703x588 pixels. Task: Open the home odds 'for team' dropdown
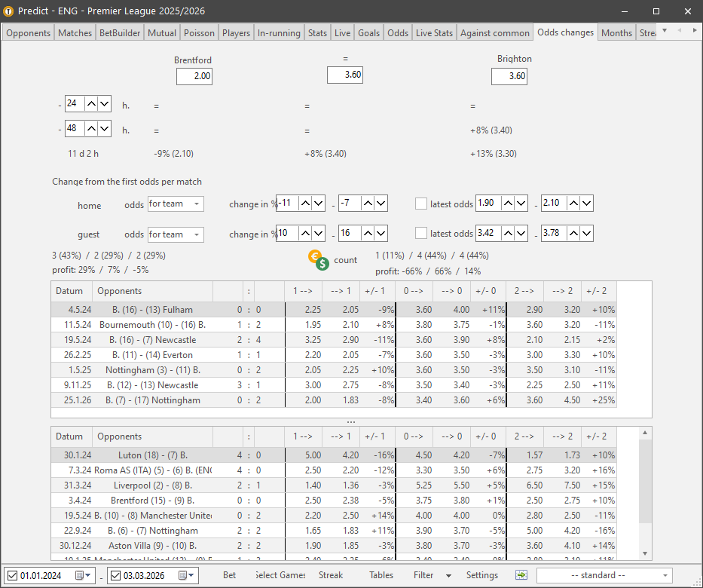click(198, 203)
